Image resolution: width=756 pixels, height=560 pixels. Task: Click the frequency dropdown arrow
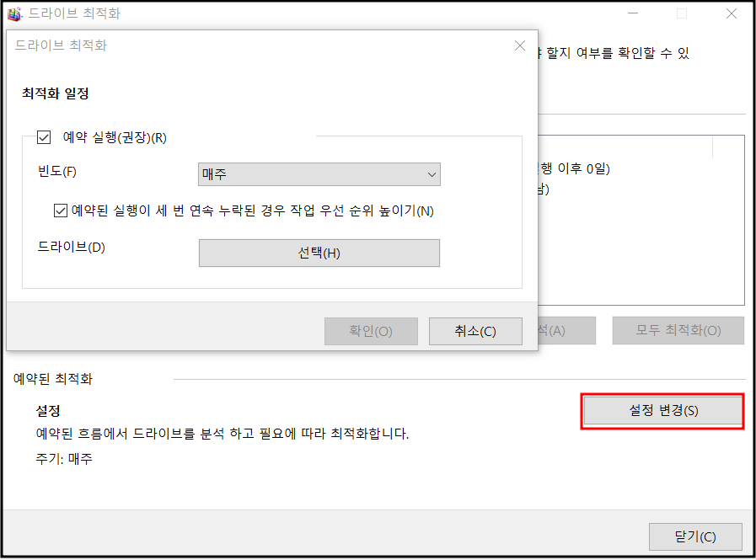(x=432, y=174)
